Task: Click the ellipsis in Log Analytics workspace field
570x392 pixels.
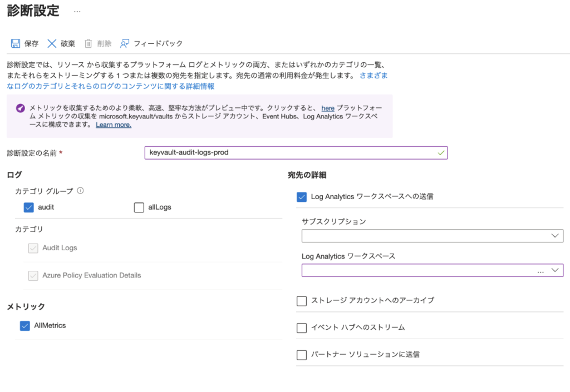Action: click(x=540, y=271)
